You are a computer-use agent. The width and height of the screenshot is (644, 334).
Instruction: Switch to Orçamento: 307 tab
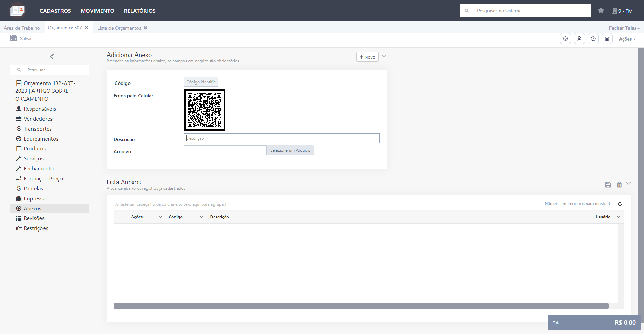(65, 28)
